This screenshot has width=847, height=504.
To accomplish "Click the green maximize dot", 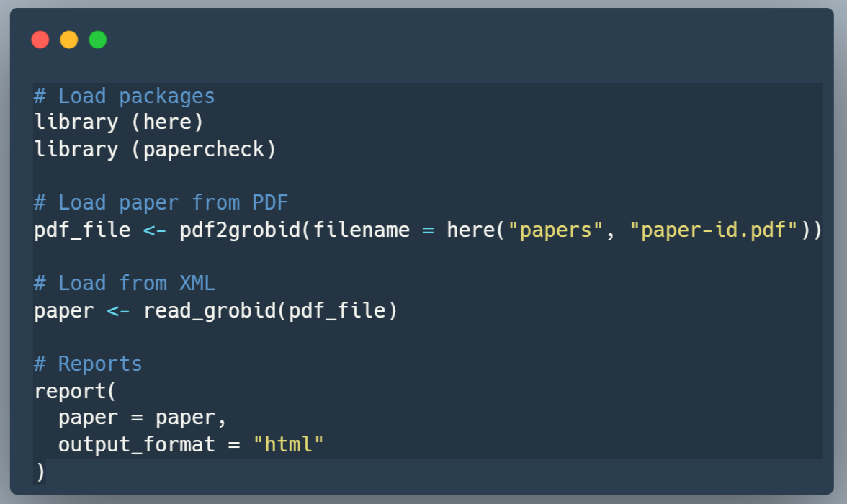I will (x=98, y=40).
